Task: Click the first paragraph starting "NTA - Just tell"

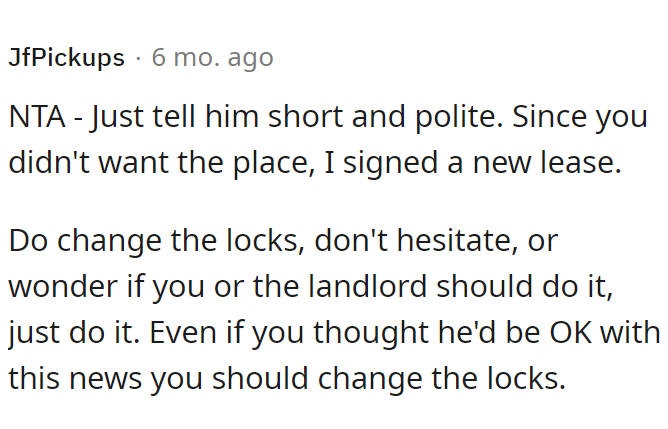Action: [328, 140]
